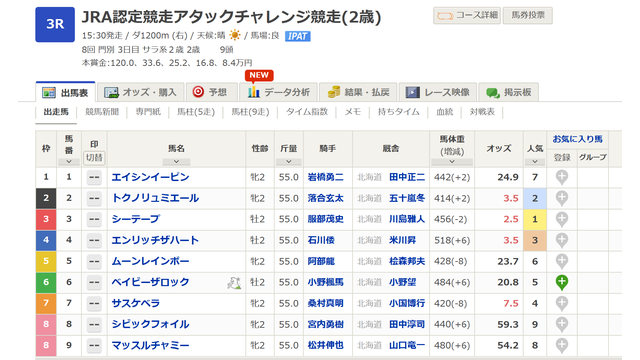This screenshot has width=640, height=360.
Task: Sort by horse number (馬番) arrow
Action: coord(69,162)
